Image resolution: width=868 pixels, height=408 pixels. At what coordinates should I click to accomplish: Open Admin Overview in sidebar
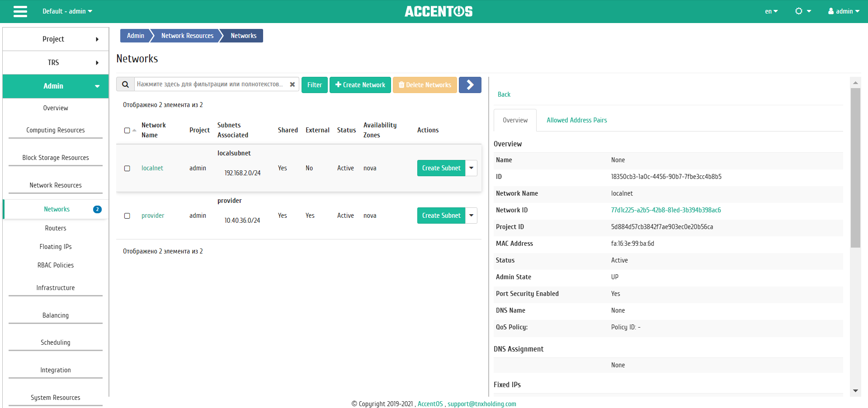(x=56, y=108)
